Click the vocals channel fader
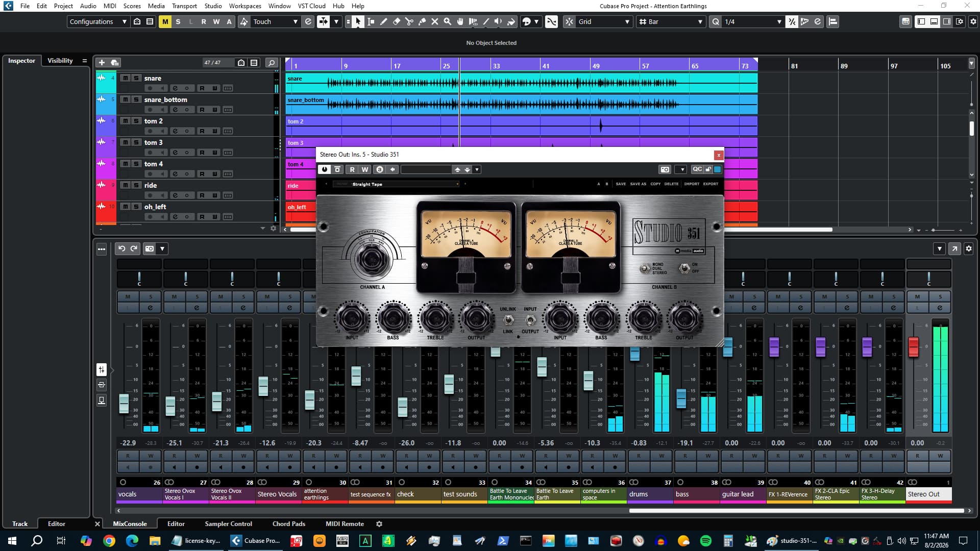 124,404
